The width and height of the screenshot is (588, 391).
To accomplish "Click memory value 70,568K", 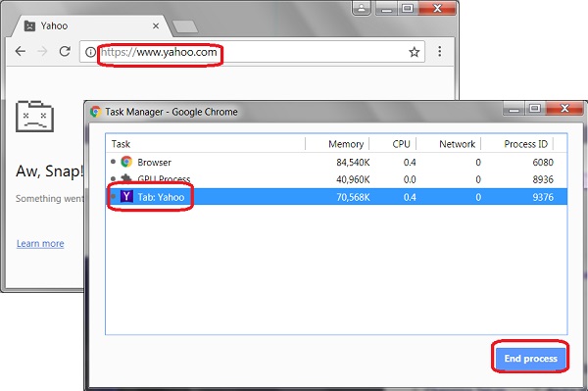I will coord(353,197).
